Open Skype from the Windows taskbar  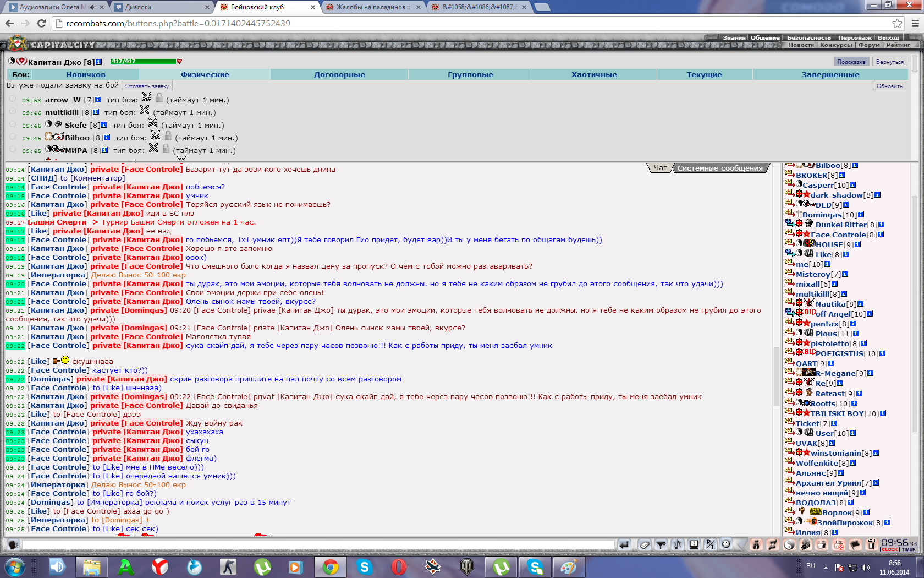point(365,567)
